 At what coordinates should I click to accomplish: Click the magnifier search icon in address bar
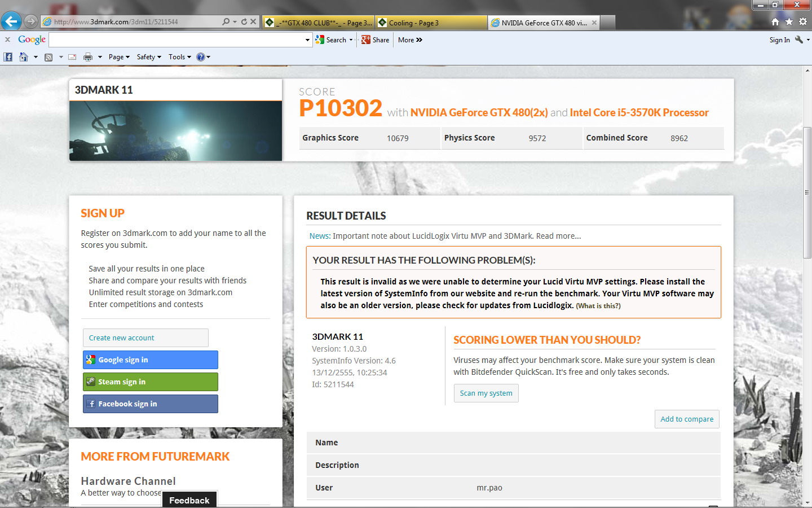point(226,22)
